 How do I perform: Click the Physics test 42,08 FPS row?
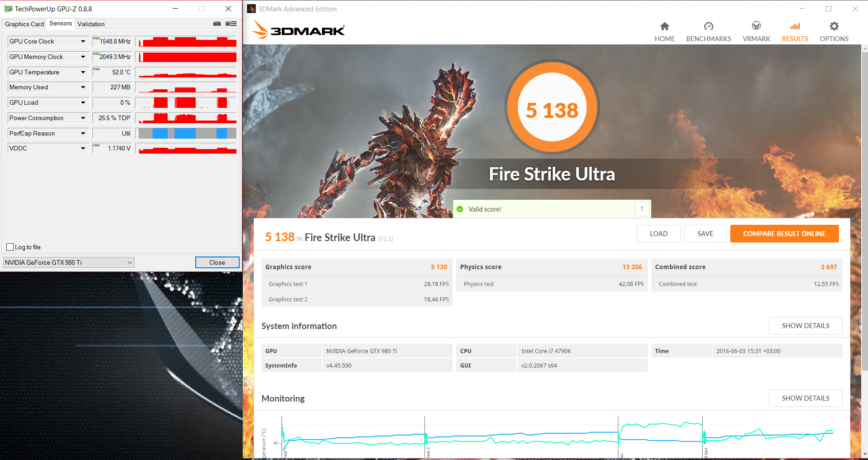pyautogui.click(x=552, y=284)
